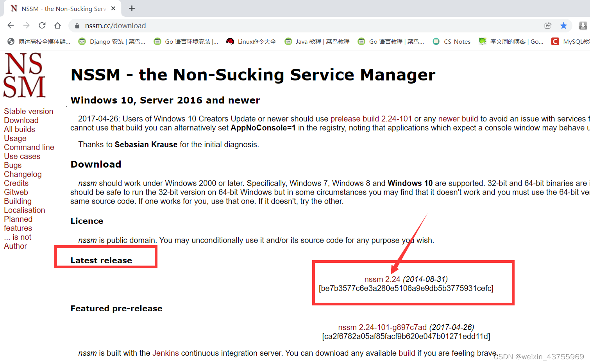This screenshot has height=364, width=590.
Task: Open the Gitweb sidebar link
Action: click(x=16, y=192)
